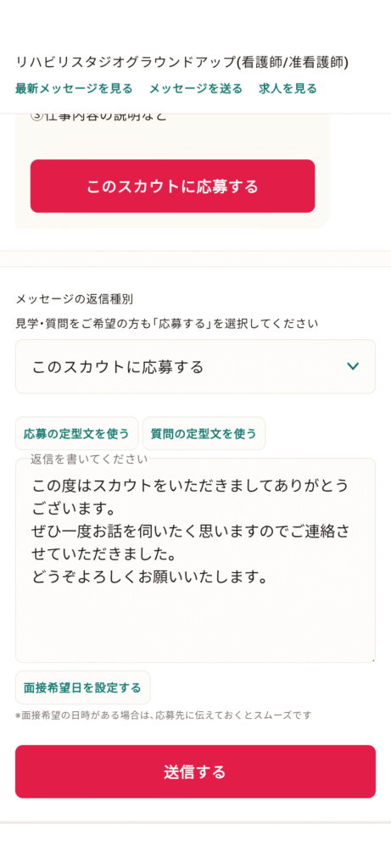
Task: Place cursor on ぜひ一度お話を伺いたく line
Action: 191,531
